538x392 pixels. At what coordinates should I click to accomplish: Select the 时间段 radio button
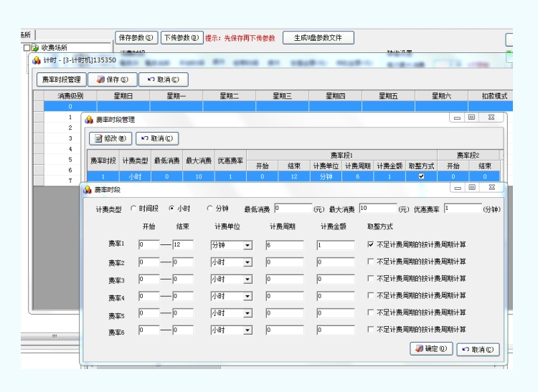pyautogui.click(x=133, y=209)
